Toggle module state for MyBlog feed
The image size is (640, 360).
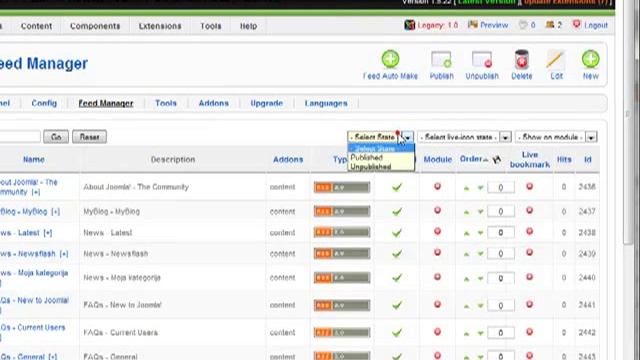[437, 211]
